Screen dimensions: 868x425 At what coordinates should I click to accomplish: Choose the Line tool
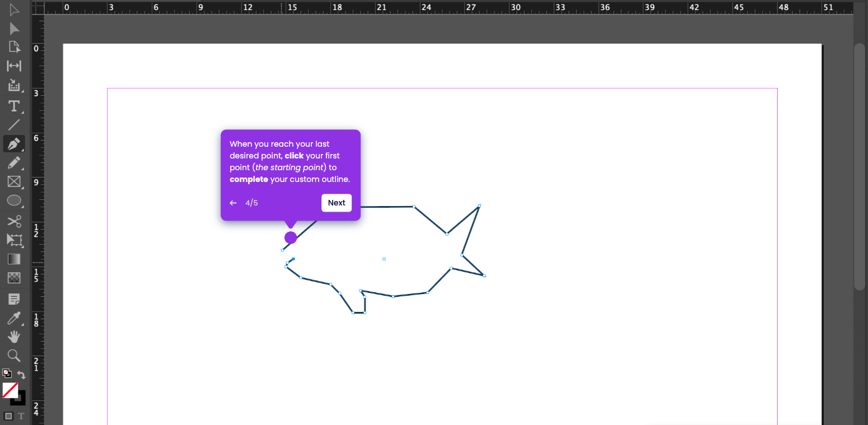[14, 125]
